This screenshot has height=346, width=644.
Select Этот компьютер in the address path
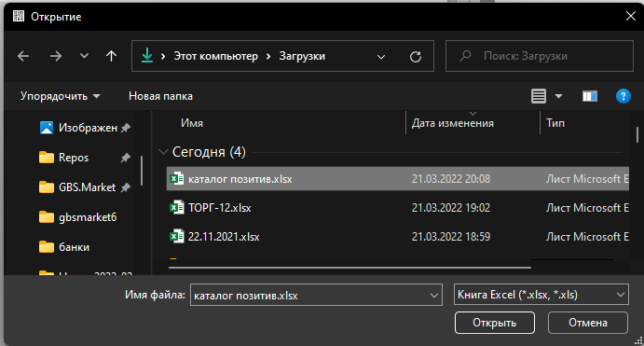click(215, 56)
